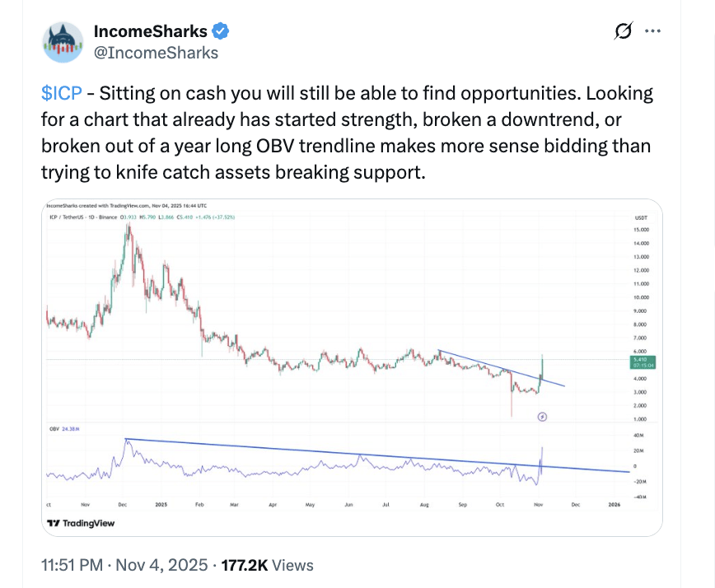The width and height of the screenshot is (715, 588).
Task: Open the $ICP cashtag link
Action: point(61,93)
